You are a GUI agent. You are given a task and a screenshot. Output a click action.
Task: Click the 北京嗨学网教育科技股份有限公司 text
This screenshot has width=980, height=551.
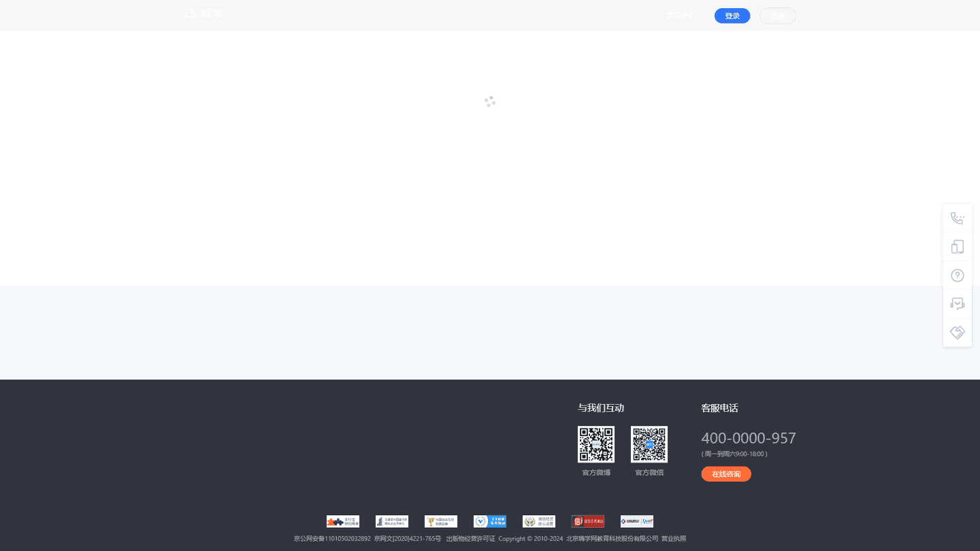tap(612, 539)
